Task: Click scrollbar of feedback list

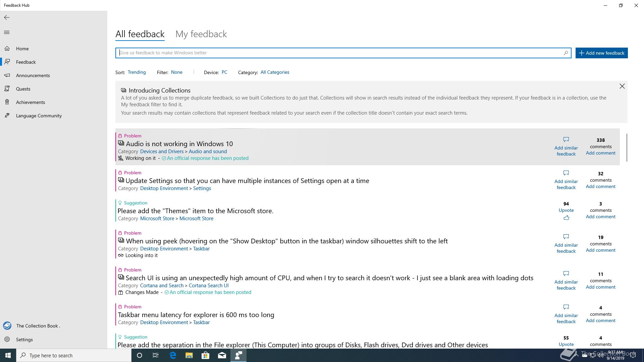Action: pyautogui.click(x=627, y=147)
